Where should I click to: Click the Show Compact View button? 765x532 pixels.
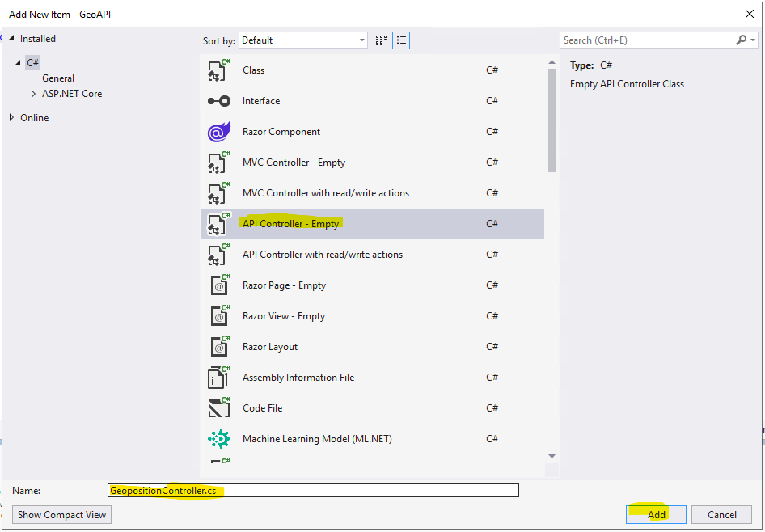click(x=62, y=515)
